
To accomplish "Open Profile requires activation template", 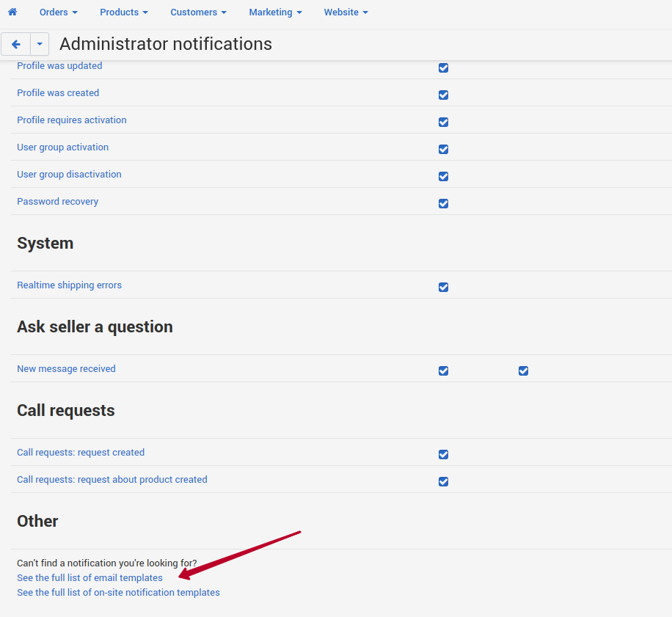I will [72, 120].
